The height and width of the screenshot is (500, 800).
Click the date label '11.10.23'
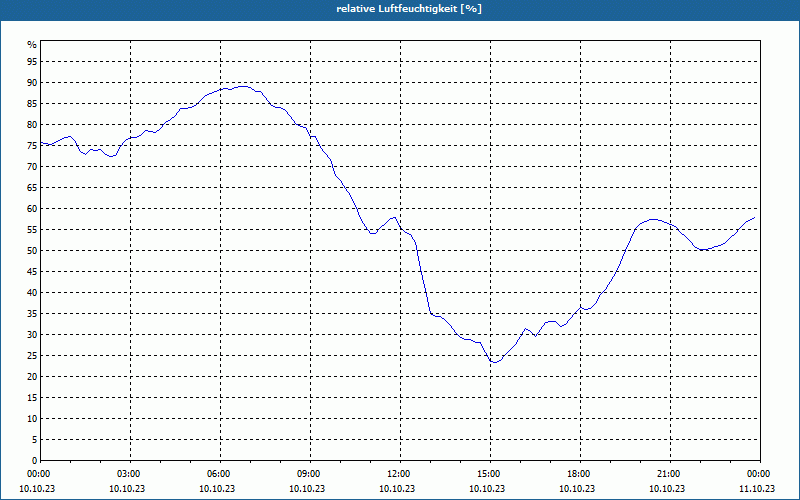pyautogui.click(x=757, y=489)
